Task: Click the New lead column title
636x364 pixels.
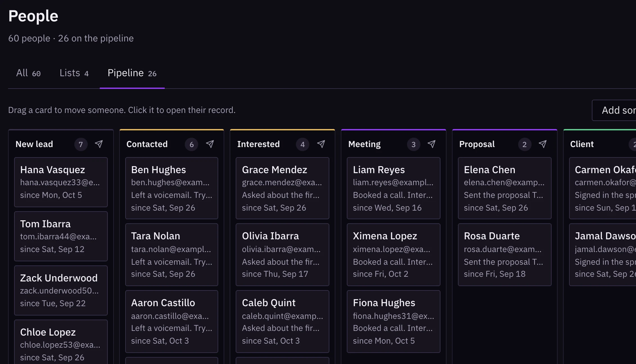Action: (34, 144)
